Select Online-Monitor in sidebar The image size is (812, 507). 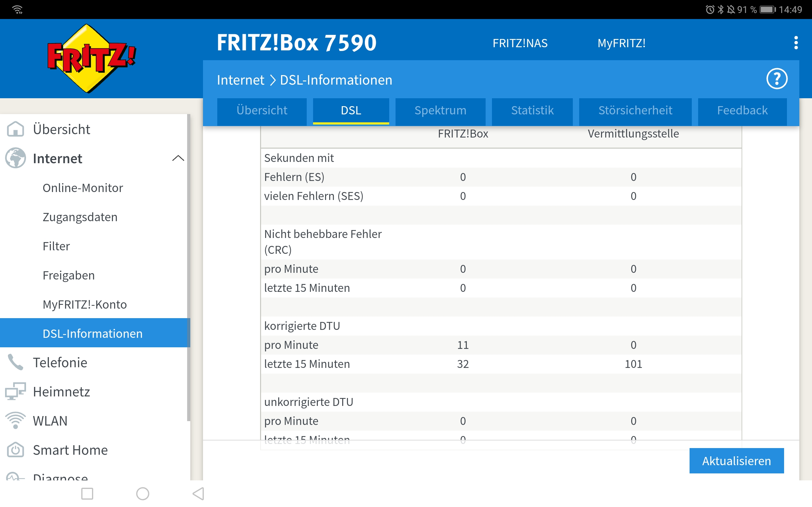tap(82, 188)
